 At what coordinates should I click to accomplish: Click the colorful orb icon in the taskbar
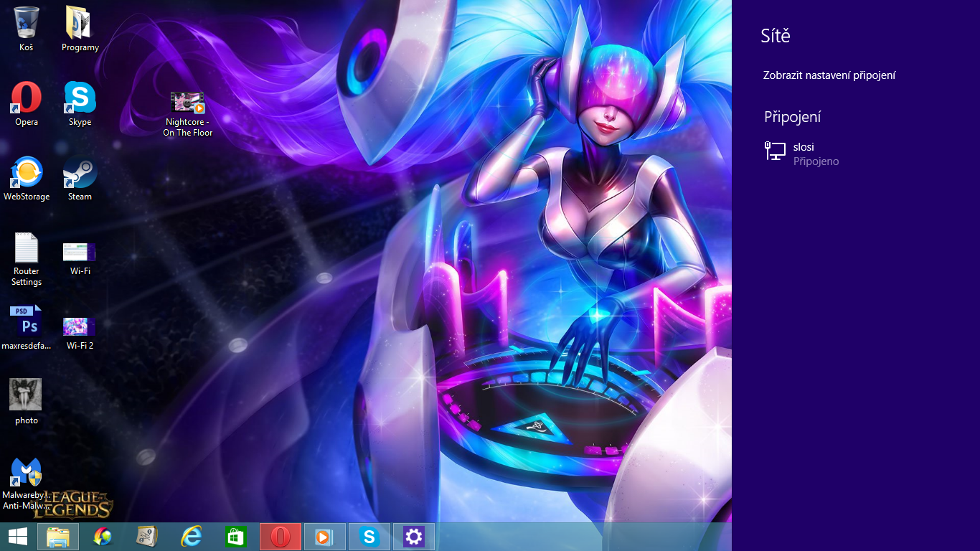point(103,537)
